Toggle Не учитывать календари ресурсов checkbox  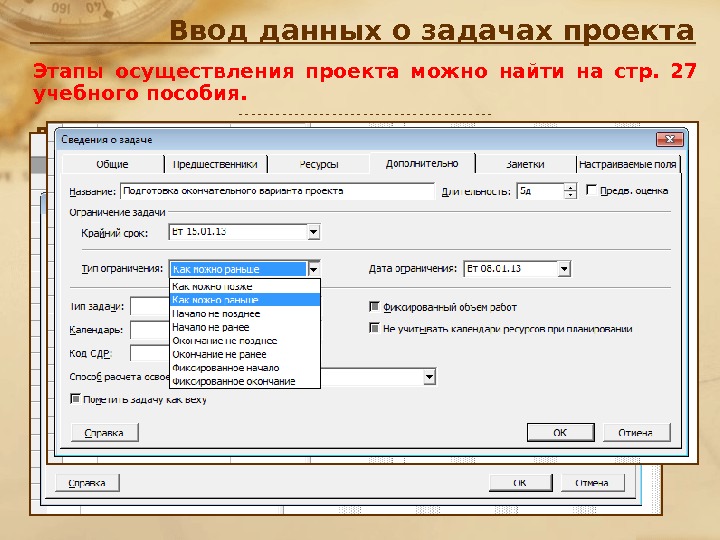tap(374, 328)
